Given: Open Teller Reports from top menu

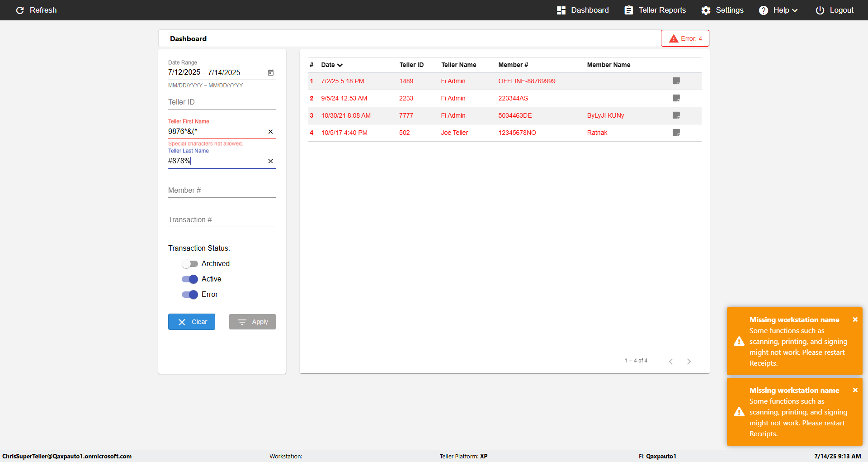Looking at the screenshot, I should point(655,10).
